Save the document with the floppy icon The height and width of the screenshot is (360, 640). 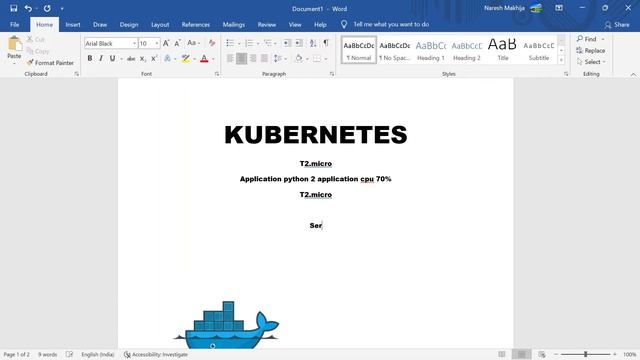[13, 8]
